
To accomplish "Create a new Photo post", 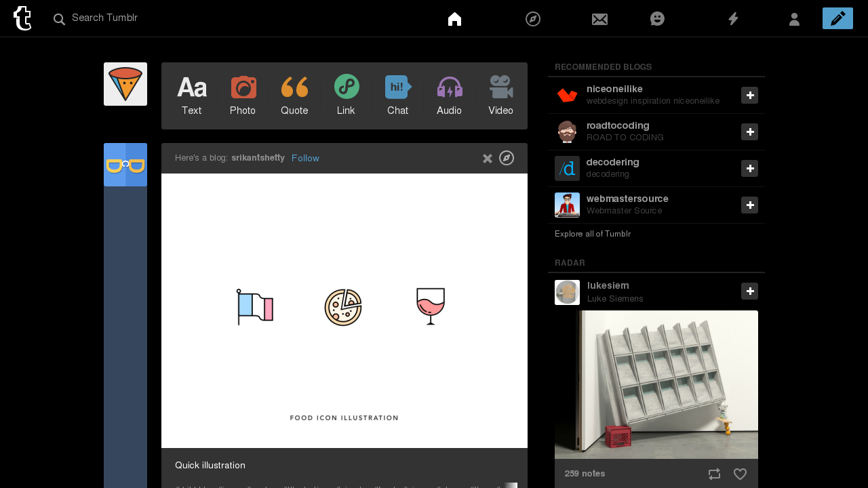I will (243, 96).
